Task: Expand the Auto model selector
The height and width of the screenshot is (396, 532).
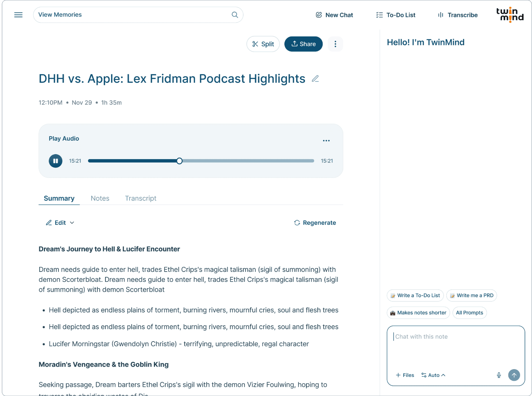Action: pyautogui.click(x=433, y=375)
